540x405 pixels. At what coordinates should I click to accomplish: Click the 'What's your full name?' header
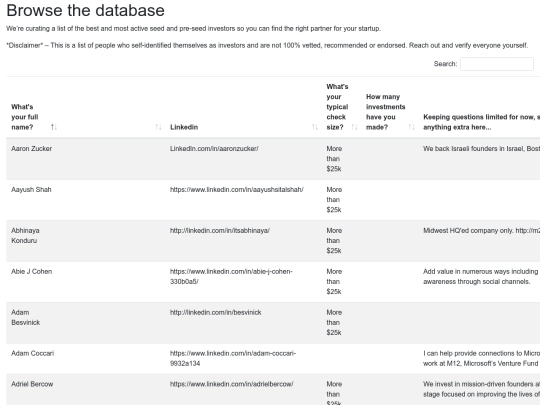pos(25,117)
